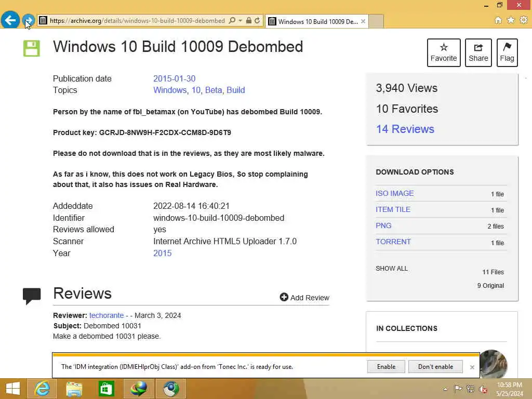Click the '9 Original' files text

[490, 286]
